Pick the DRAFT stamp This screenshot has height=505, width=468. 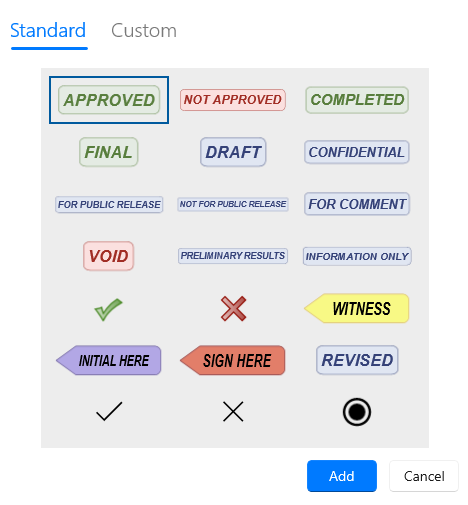233,152
